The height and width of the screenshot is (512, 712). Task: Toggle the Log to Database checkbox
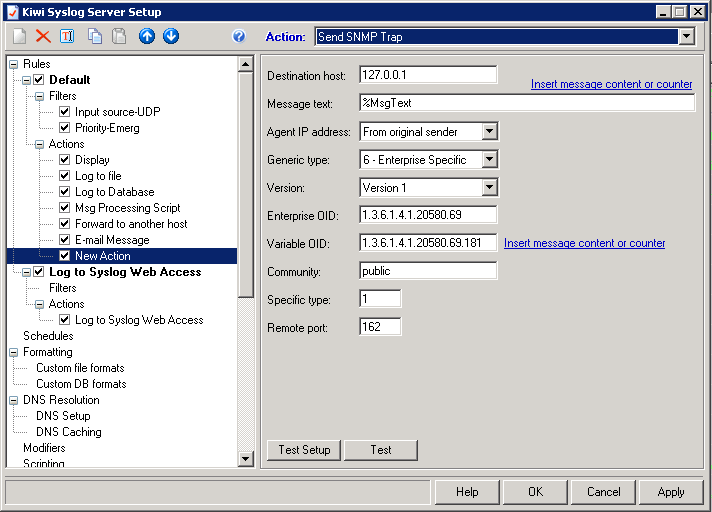[x=64, y=192]
